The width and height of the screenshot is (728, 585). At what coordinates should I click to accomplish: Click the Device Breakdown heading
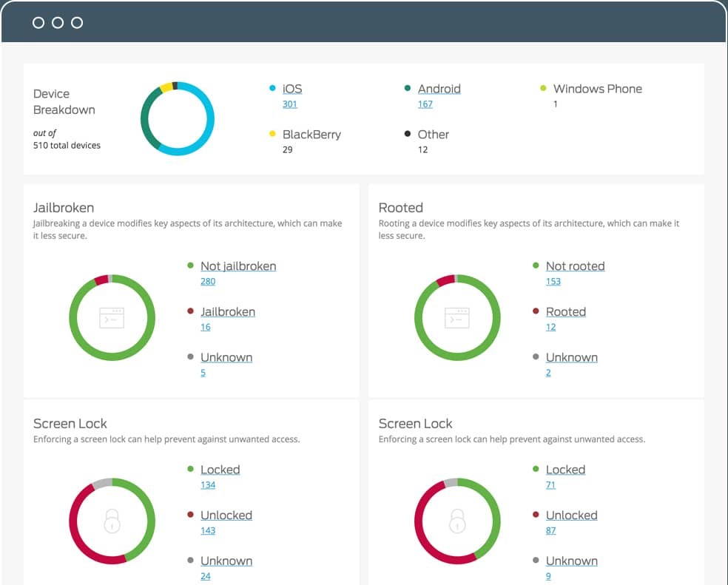[64, 101]
